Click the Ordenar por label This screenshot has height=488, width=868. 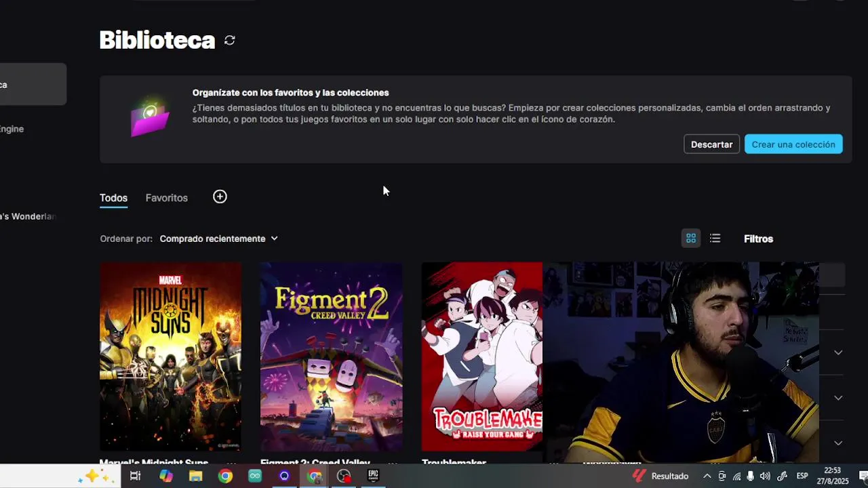[x=126, y=239]
